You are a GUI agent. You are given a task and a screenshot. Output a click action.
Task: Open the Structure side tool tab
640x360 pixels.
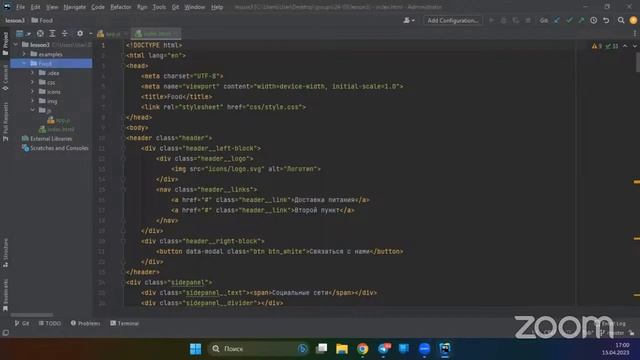click(x=5, y=253)
